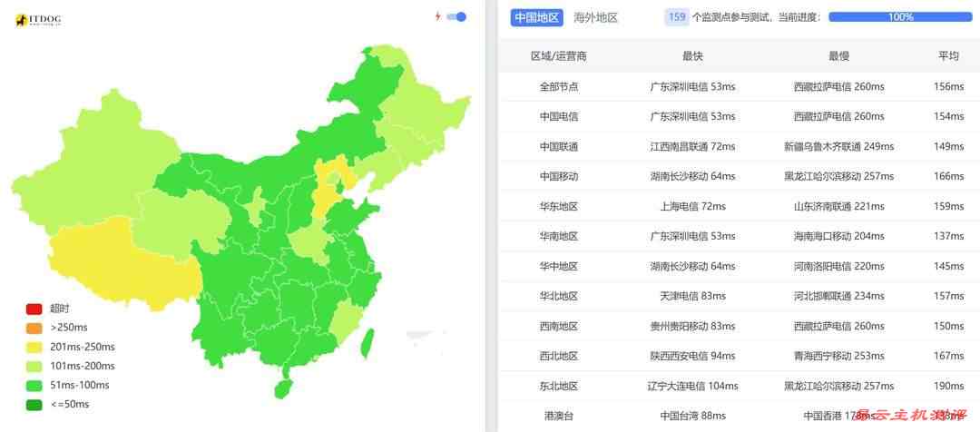980x432 pixels.
Task: Select the 华中地区 row label
Action: pos(559,266)
